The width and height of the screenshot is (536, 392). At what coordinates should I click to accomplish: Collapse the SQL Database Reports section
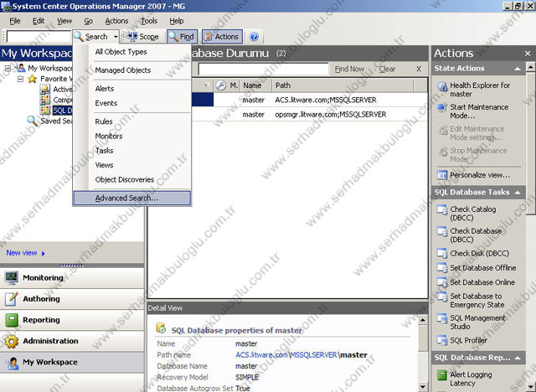(x=518, y=358)
